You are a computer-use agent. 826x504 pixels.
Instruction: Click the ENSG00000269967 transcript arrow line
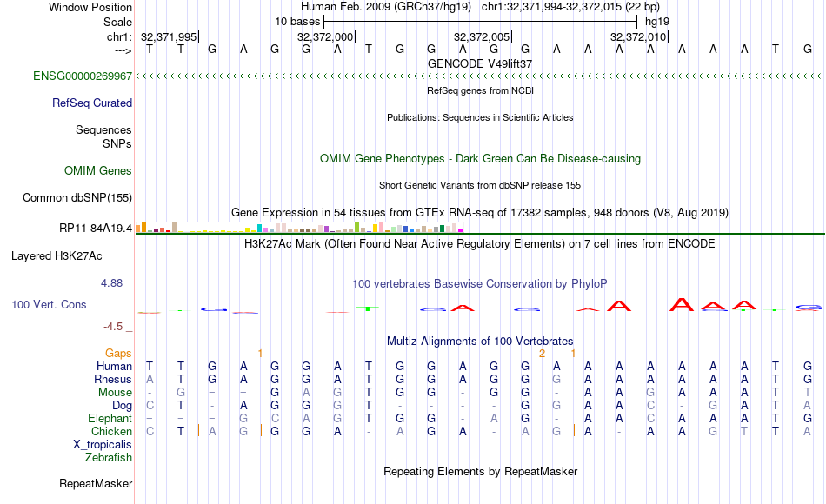[x=480, y=76]
